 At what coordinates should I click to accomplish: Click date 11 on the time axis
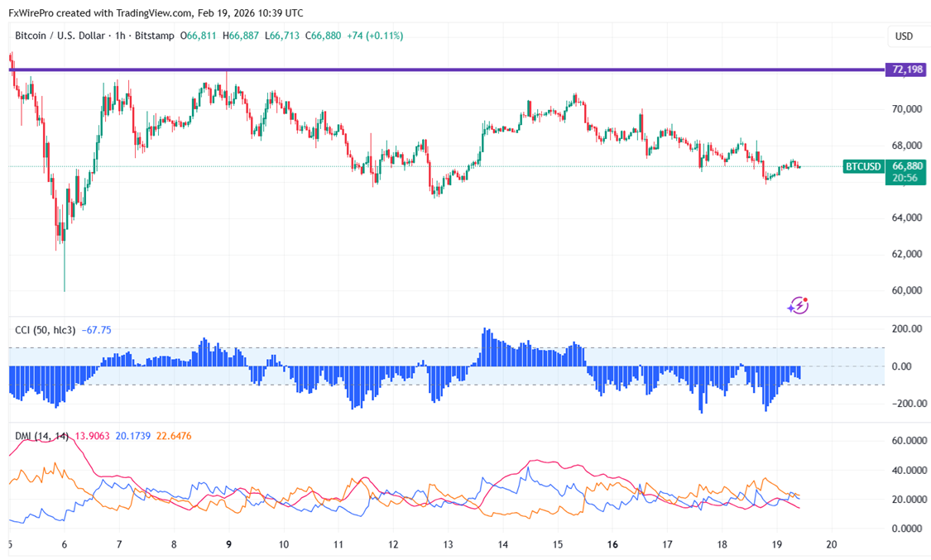point(338,544)
